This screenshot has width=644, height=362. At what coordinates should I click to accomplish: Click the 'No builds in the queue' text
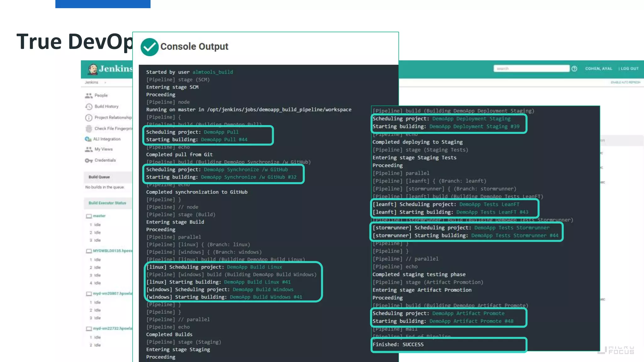105,187
